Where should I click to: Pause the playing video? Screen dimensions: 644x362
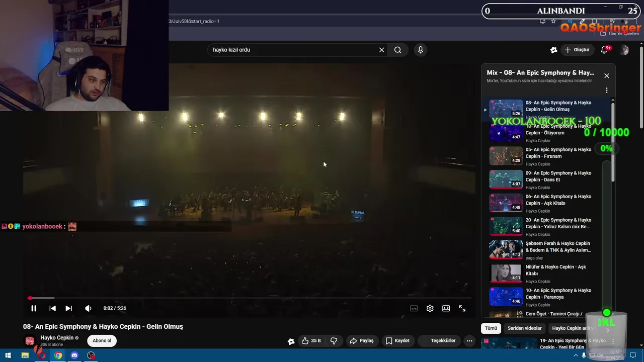coord(34,308)
